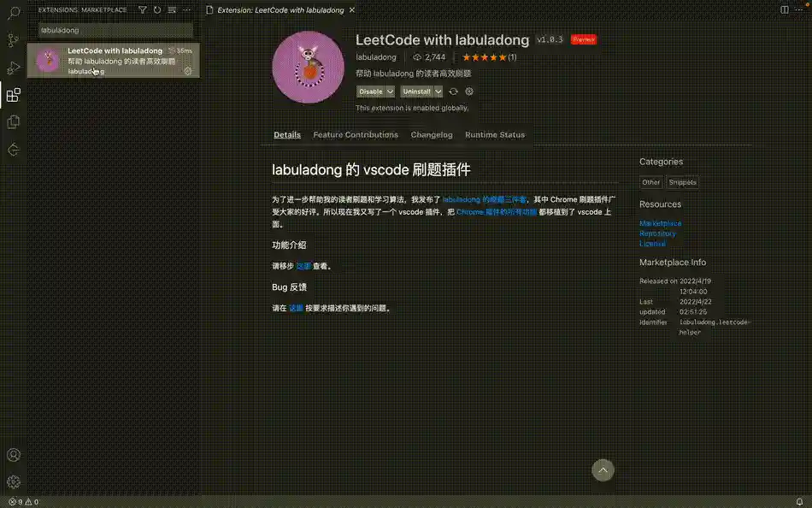The height and width of the screenshot is (508, 812).
Task: Click the sync icon beside Uninstall
Action: [x=453, y=92]
